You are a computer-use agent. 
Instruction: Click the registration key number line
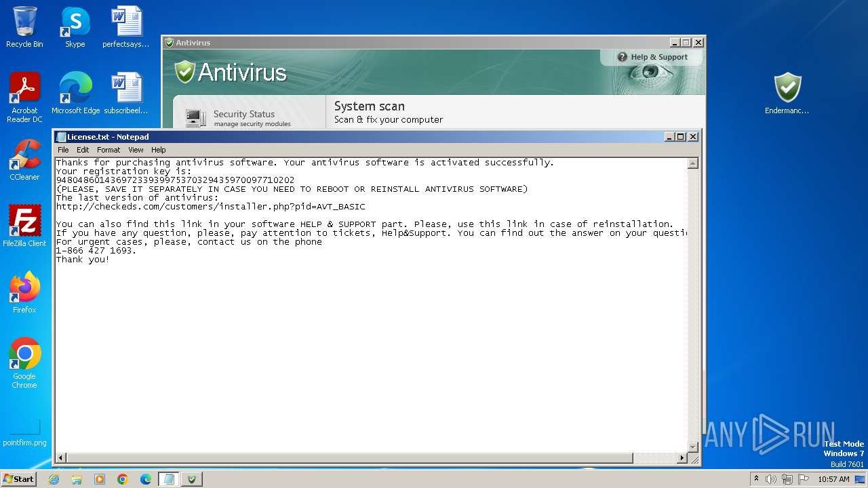[x=175, y=180]
